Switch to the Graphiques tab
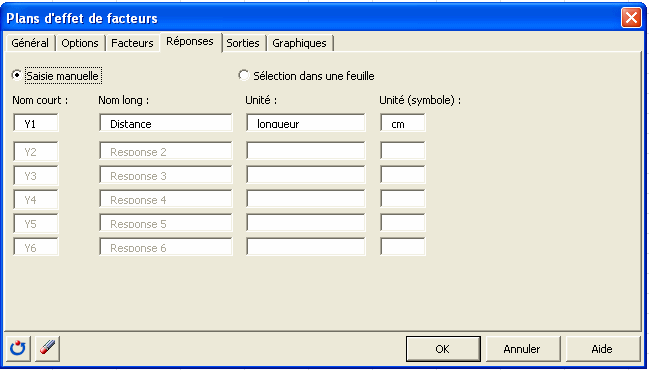The width and height of the screenshot is (649, 370). [x=299, y=43]
